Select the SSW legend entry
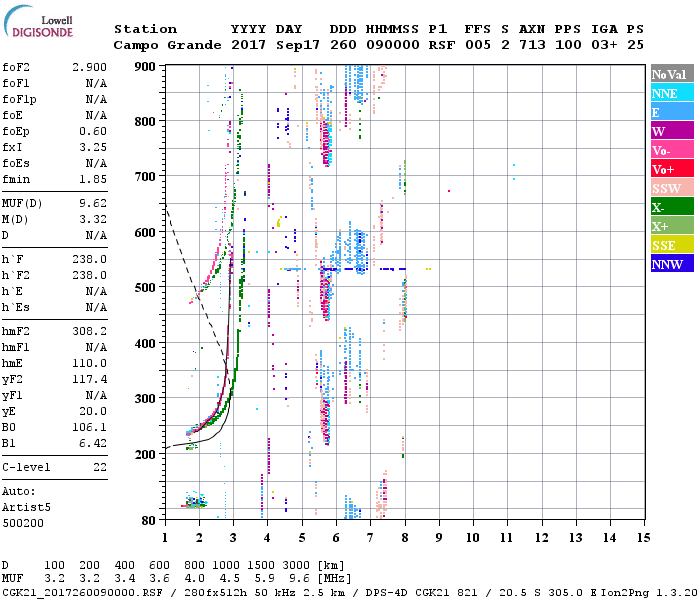Viewport: 700px width, 600px height. click(x=669, y=189)
